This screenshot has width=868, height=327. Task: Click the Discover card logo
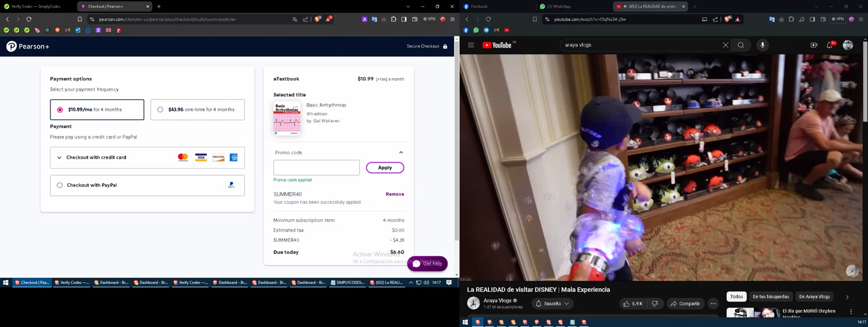218,157
